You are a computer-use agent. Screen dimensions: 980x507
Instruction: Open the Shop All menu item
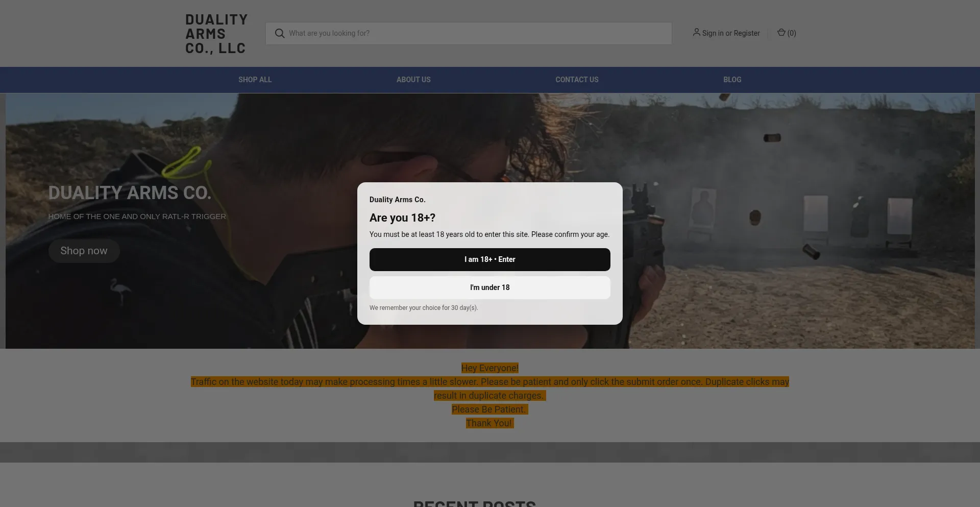coord(255,80)
